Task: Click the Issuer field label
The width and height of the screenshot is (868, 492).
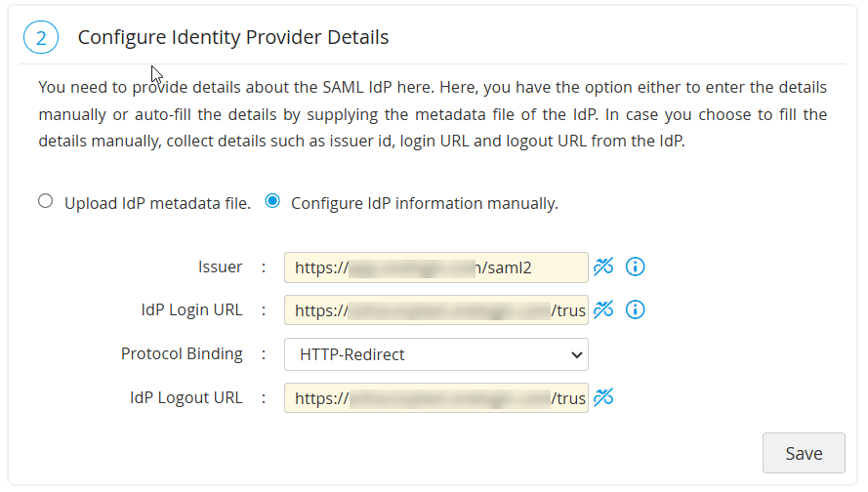Action: coord(220,266)
